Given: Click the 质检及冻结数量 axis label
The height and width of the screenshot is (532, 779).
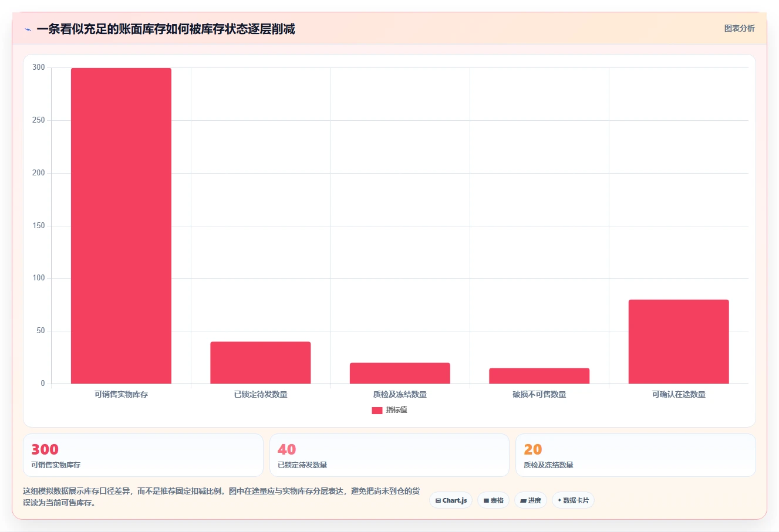Looking at the screenshot, I should tap(400, 395).
